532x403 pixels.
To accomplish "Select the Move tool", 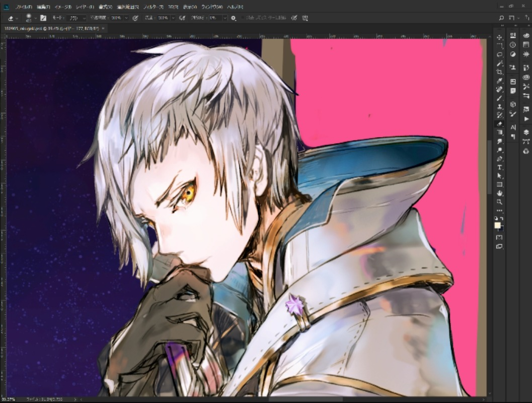I will [499, 38].
